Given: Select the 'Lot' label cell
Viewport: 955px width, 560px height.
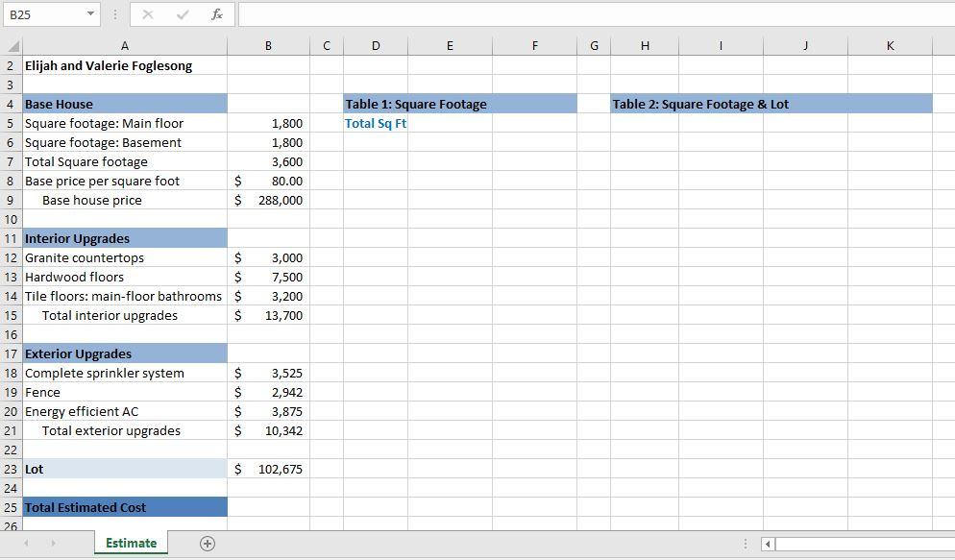Looking at the screenshot, I should [x=125, y=470].
